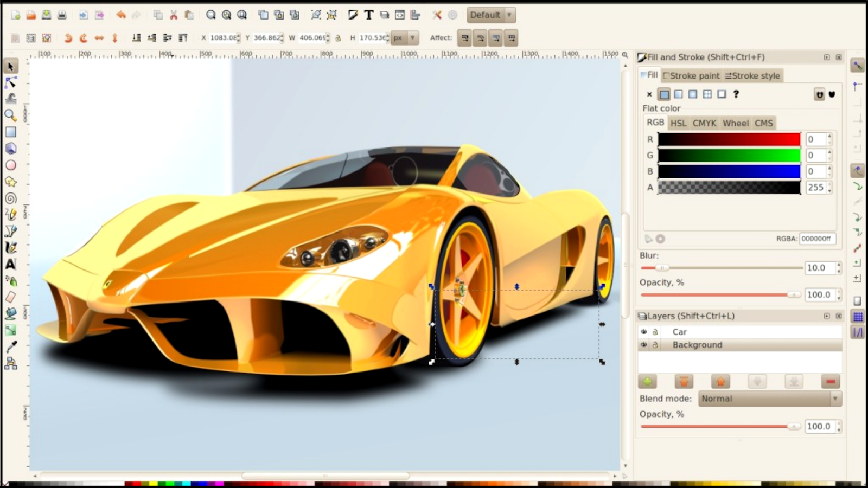Click the Print document icon
Image resolution: width=868 pixels, height=488 pixels.
(x=62, y=15)
